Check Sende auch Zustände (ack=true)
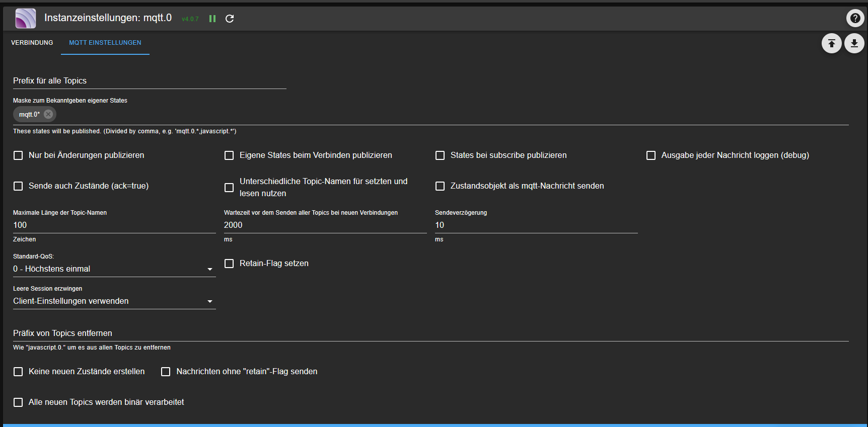The height and width of the screenshot is (427, 868). (x=18, y=186)
